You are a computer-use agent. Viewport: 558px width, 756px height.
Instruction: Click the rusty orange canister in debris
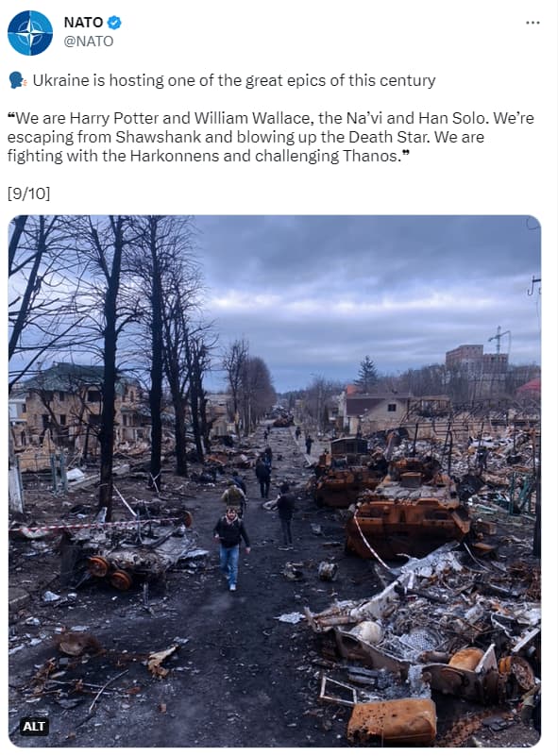pyautogui.click(x=392, y=721)
